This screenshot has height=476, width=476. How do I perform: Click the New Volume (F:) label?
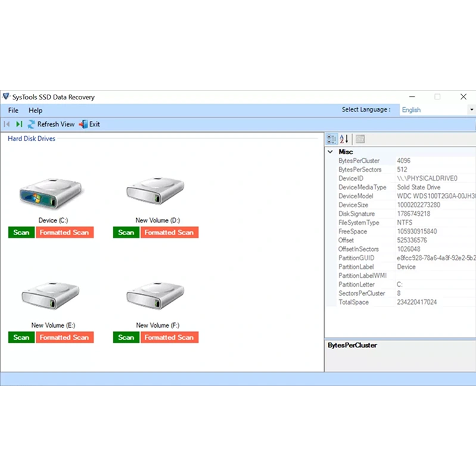[x=158, y=325]
